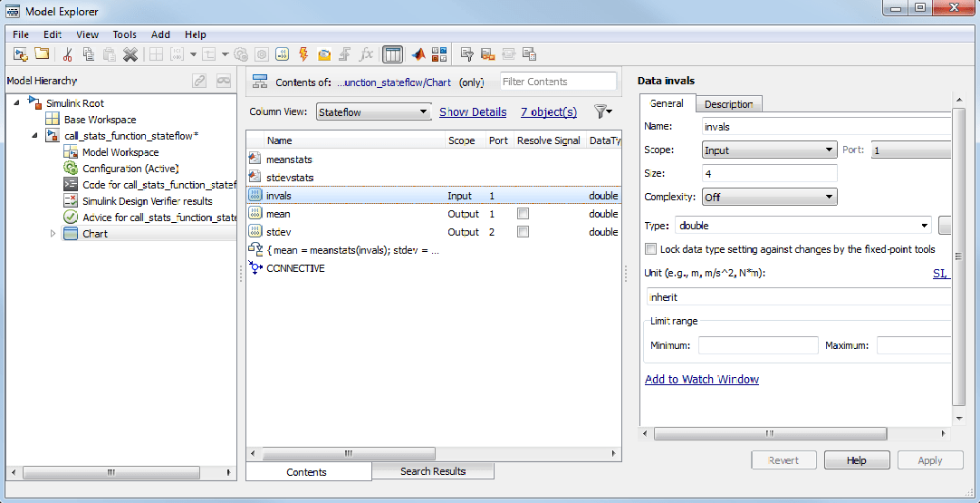Image resolution: width=980 pixels, height=503 pixels.
Task: Open the Tools menu
Action: point(124,34)
